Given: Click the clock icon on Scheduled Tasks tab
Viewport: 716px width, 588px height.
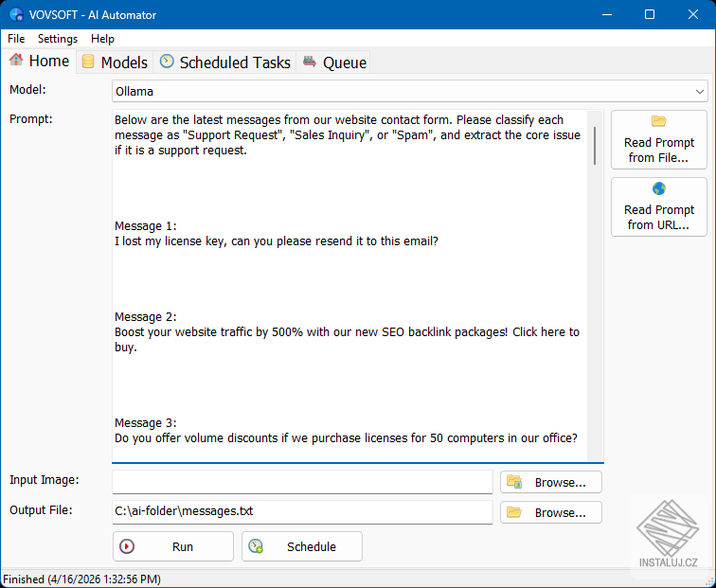Looking at the screenshot, I should point(167,62).
